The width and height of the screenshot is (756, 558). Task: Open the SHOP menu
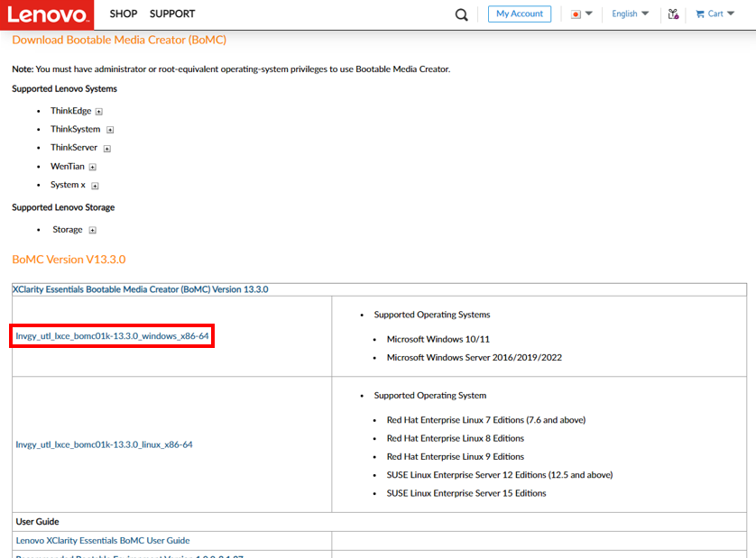click(x=123, y=14)
